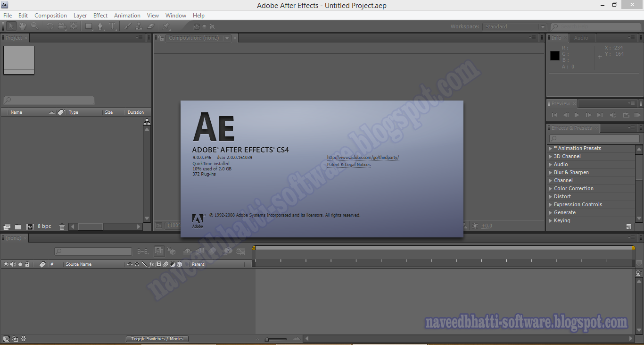
Task: Click the Effects & Presets search field
Action: (594, 139)
